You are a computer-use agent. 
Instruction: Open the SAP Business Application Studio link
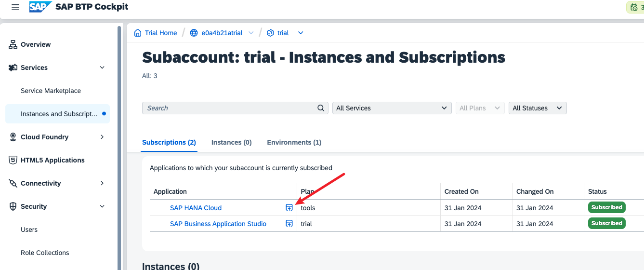pyautogui.click(x=218, y=224)
